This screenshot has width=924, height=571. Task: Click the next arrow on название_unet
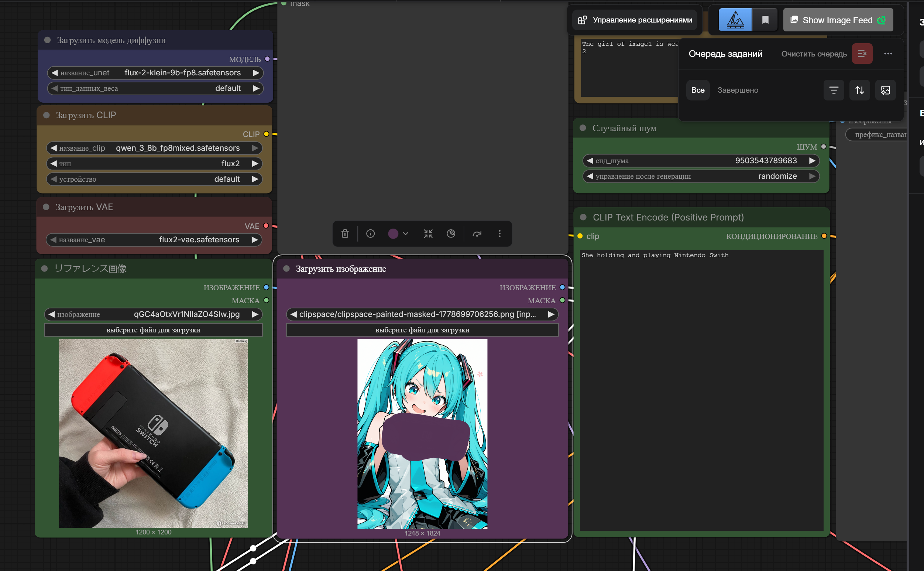click(256, 72)
